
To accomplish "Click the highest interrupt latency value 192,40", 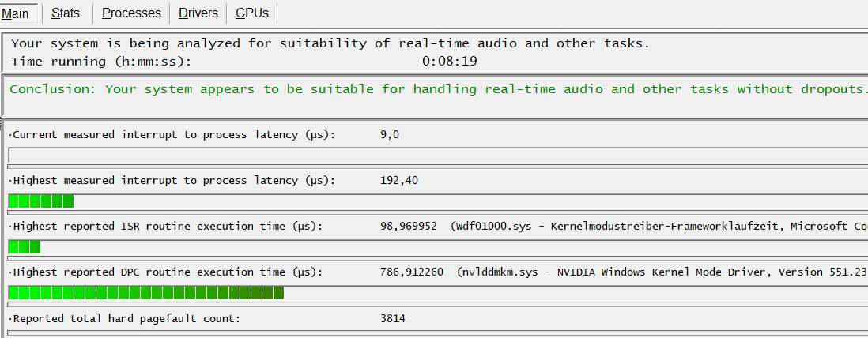I will (399, 180).
